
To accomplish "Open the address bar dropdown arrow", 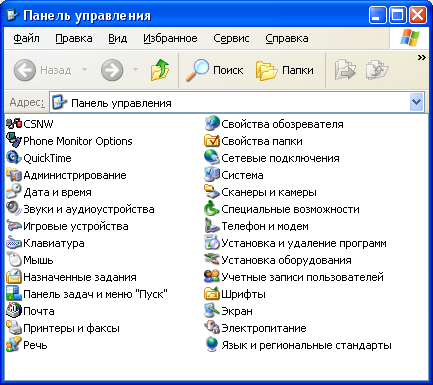I will tap(417, 102).
